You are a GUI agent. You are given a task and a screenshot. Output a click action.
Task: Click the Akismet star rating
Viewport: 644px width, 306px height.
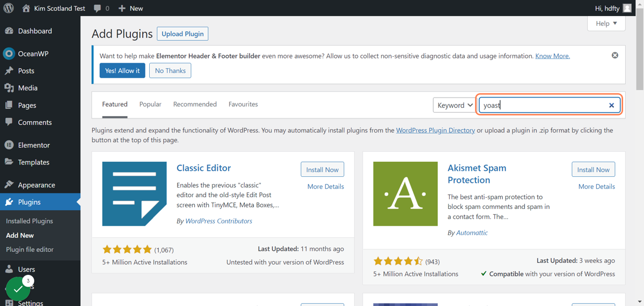398,261
